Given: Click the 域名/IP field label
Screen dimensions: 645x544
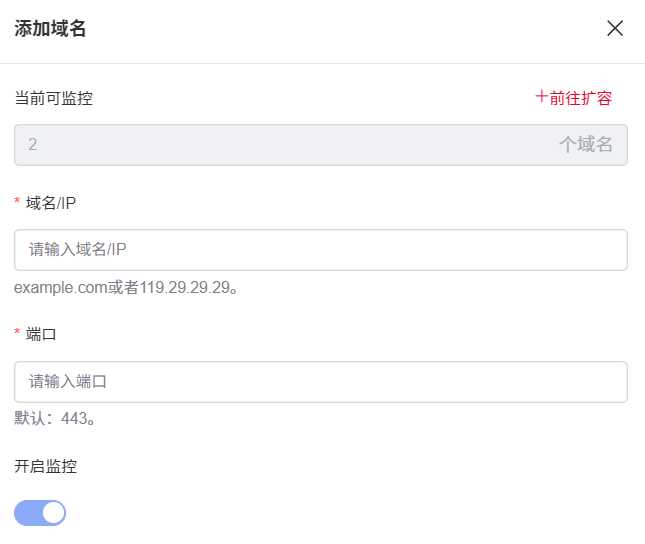Looking at the screenshot, I should point(51,203).
